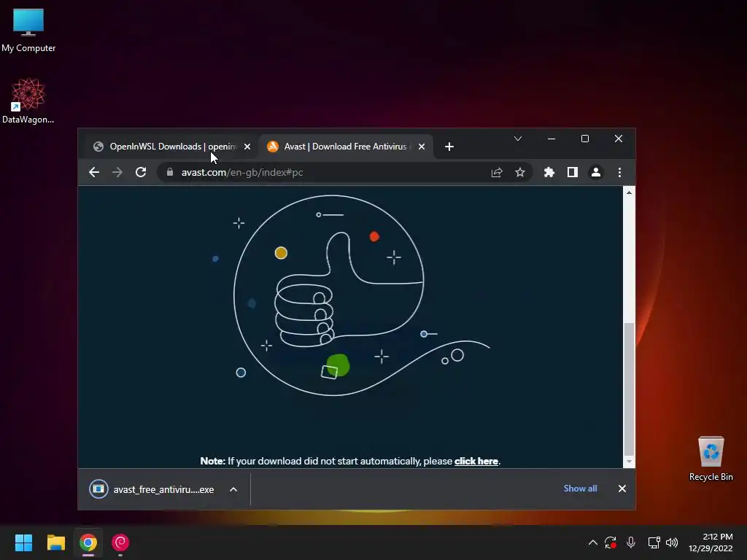Open the Chrome three-dot menu
The width and height of the screenshot is (747, 560).
pyautogui.click(x=619, y=172)
